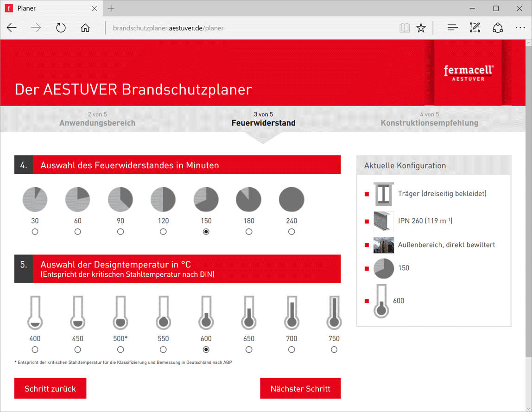The image size is (532, 412).
Task: Click the Außenbereich, direkt bewittert text
Action: (447, 245)
